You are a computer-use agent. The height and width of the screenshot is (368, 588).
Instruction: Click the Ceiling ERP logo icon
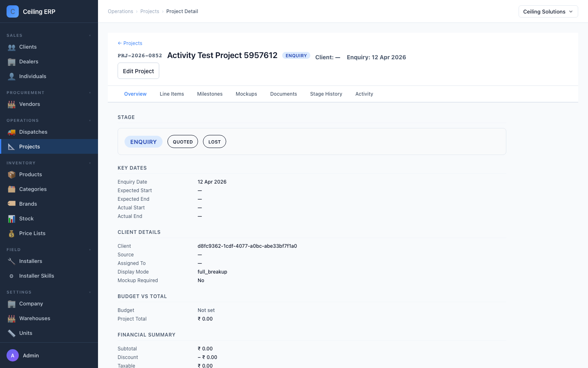(x=13, y=11)
